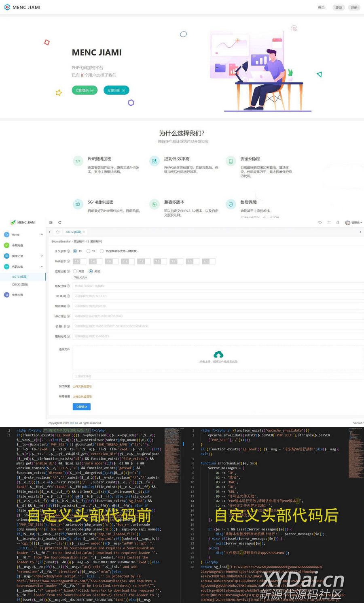
Task: Close the SGTZ [拓展] tab
Action: 84,232
